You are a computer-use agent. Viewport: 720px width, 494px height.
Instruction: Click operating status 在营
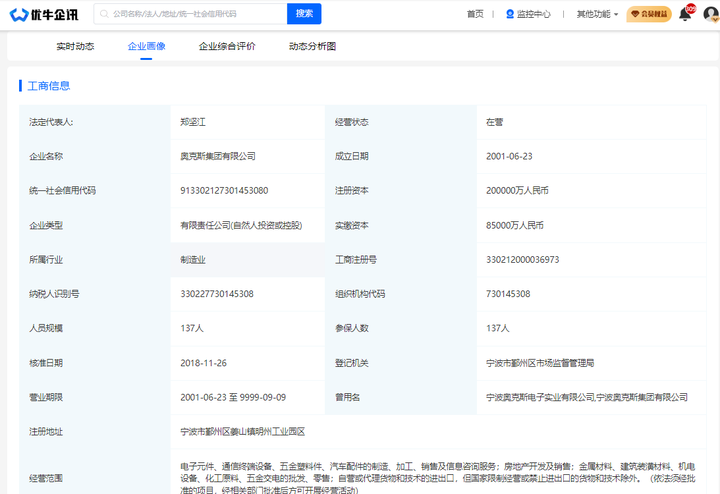tap(495, 122)
